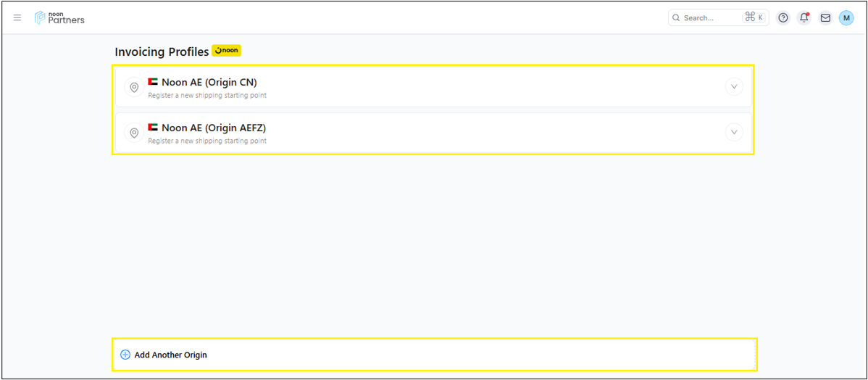The height and width of the screenshot is (380, 868).
Task: Expand the Noon AE (Origin CN) chevron
Action: click(x=734, y=87)
